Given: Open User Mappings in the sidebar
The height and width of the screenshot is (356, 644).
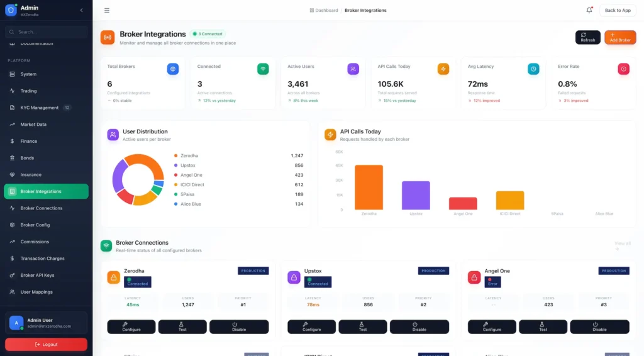Looking at the screenshot, I should tap(46, 292).
